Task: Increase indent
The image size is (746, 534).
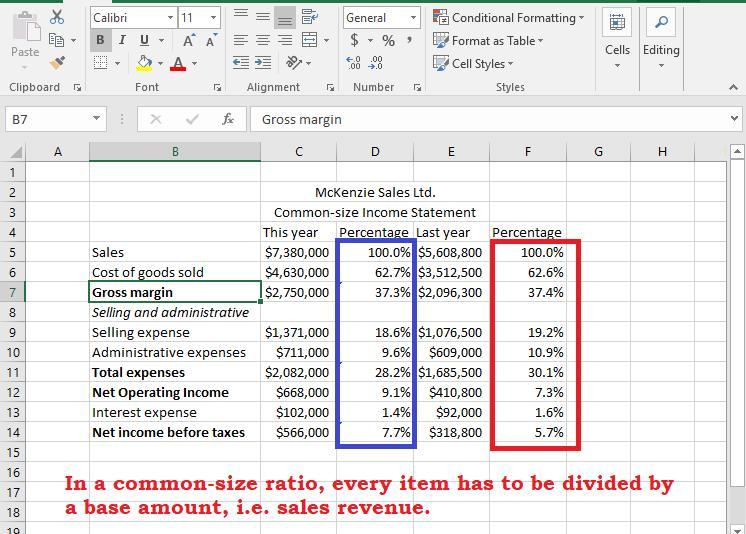Action: [x=263, y=63]
